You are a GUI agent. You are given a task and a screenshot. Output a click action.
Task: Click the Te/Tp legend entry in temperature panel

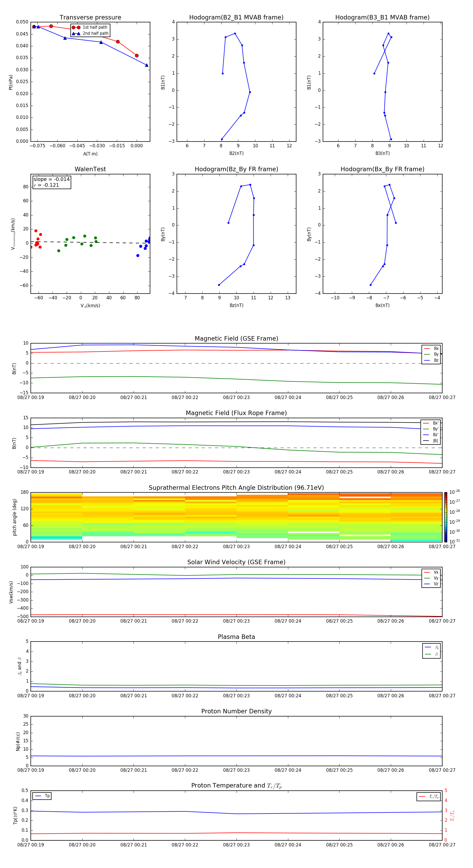[x=429, y=796]
